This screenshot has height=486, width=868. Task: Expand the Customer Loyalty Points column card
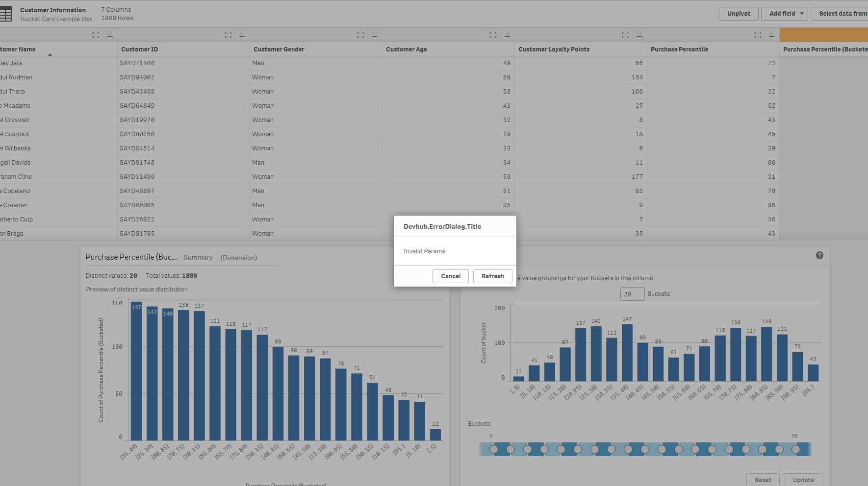coord(625,35)
